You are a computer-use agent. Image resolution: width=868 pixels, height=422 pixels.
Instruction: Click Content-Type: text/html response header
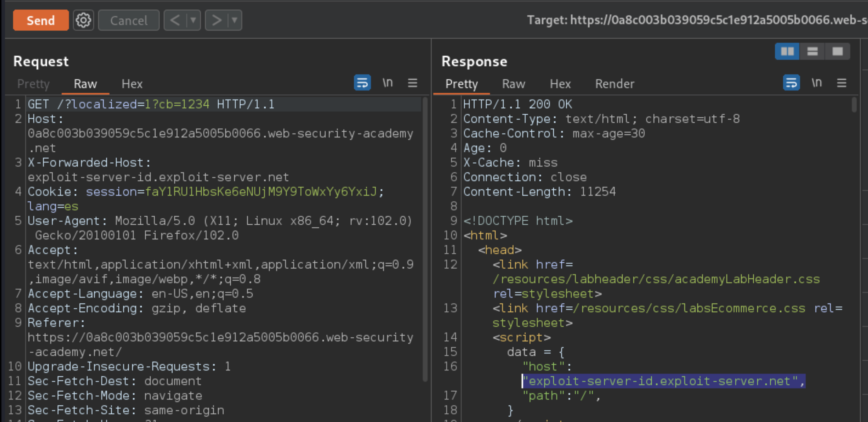pyautogui.click(x=601, y=119)
